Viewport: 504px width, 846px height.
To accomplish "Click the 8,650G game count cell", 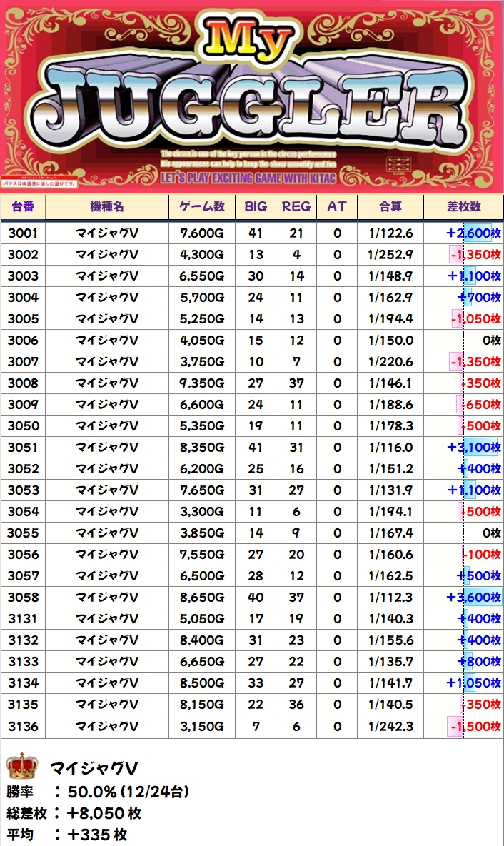I will 202,598.
